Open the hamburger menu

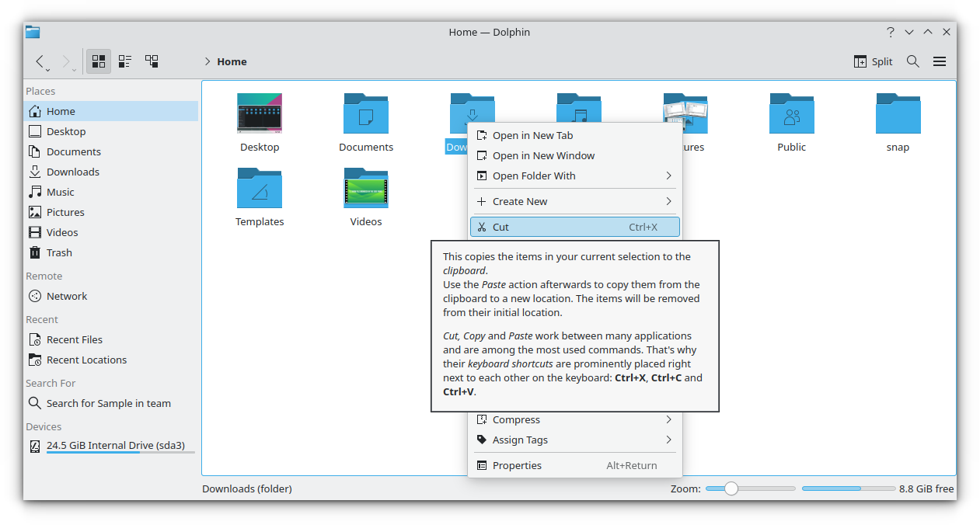click(939, 61)
